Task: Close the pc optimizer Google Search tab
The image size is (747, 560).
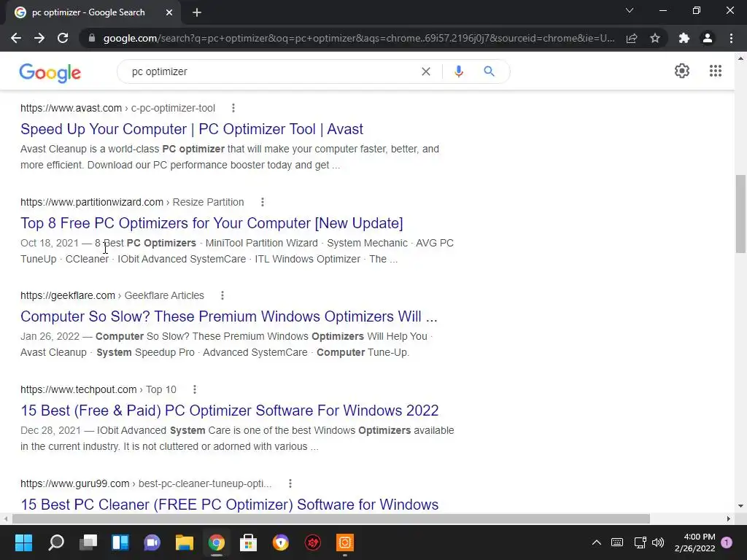Action: pos(169,12)
